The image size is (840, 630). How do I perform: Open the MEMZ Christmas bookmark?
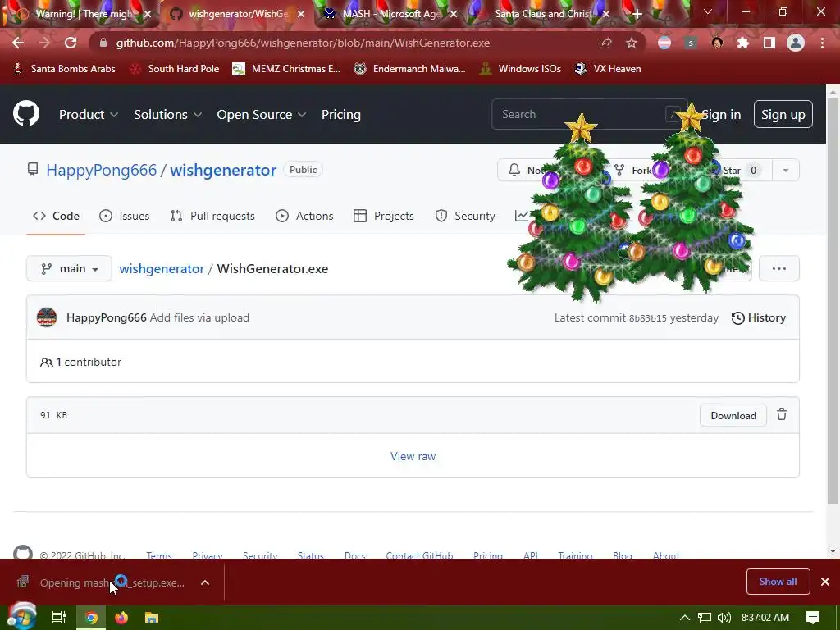pyautogui.click(x=286, y=69)
